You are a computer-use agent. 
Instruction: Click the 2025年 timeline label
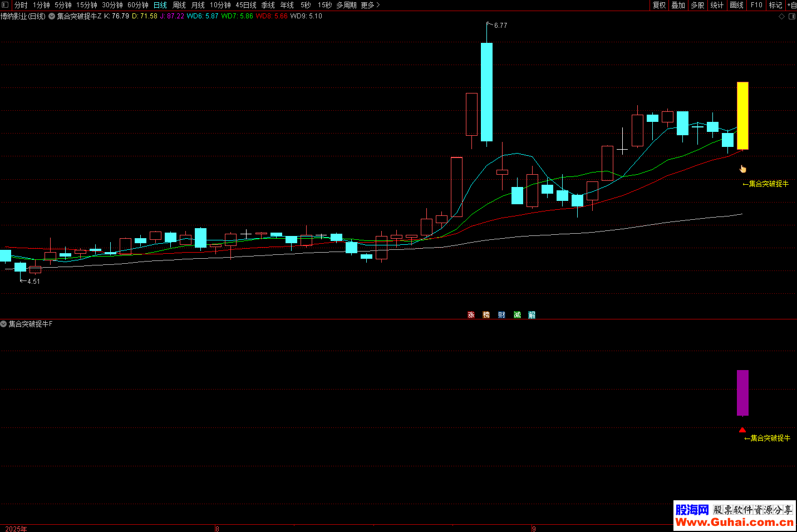point(16,529)
